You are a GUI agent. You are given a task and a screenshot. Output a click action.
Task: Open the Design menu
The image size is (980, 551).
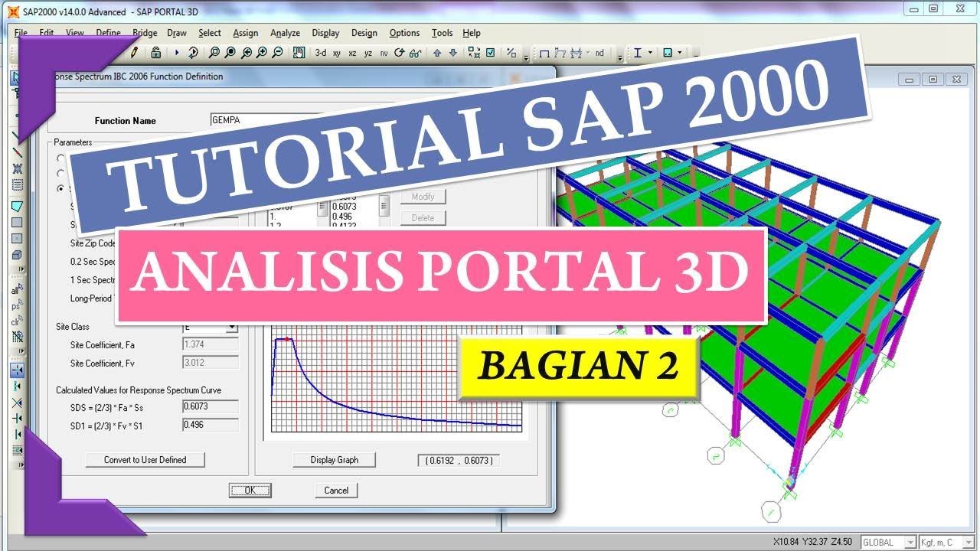click(364, 33)
